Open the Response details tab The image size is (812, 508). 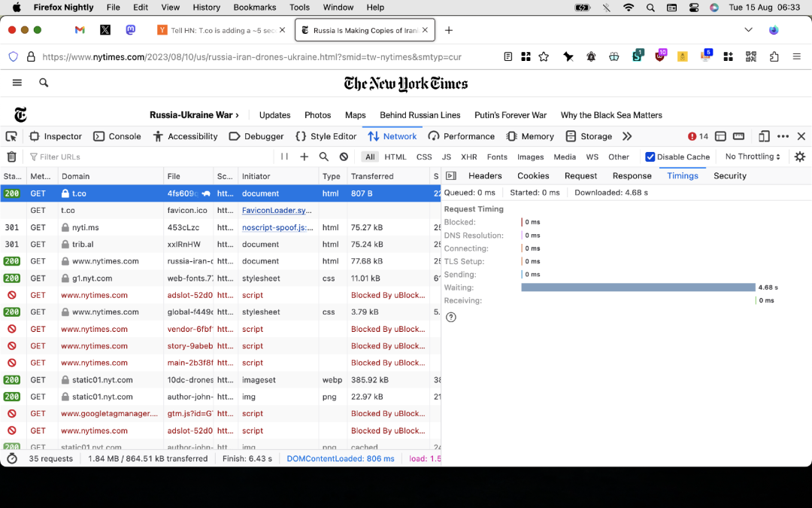coord(632,175)
